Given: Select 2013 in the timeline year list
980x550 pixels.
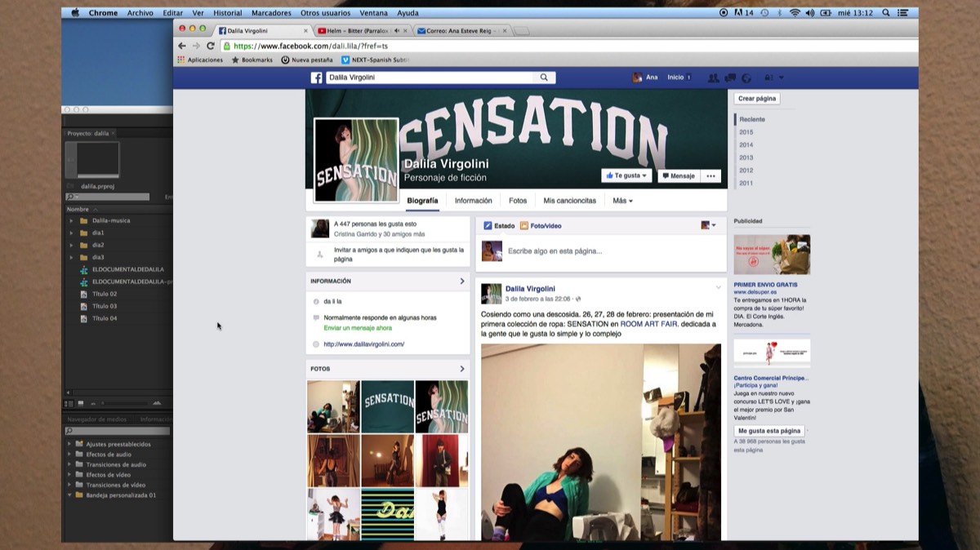Looking at the screenshot, I should pos(746,157).
